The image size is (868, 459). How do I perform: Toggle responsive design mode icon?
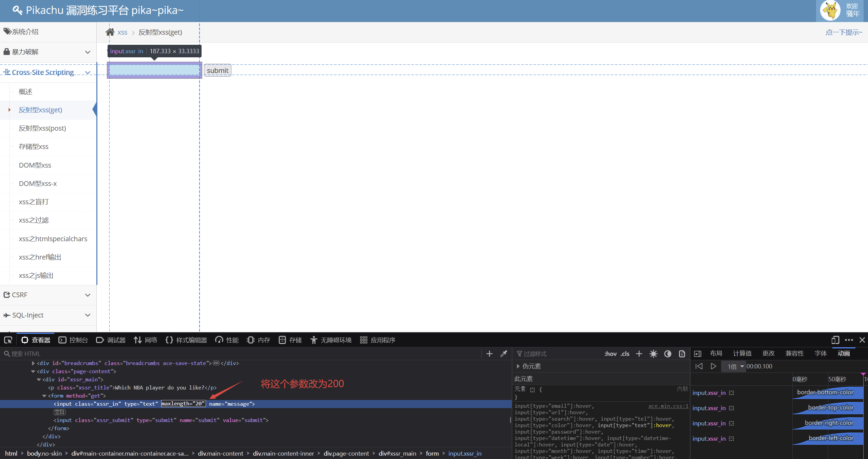835,340
